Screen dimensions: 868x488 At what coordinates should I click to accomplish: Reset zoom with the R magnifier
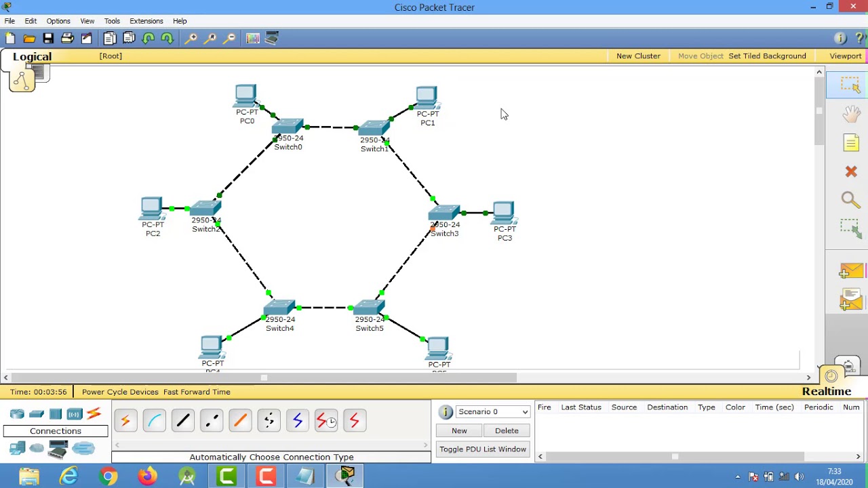pos(210,39)
